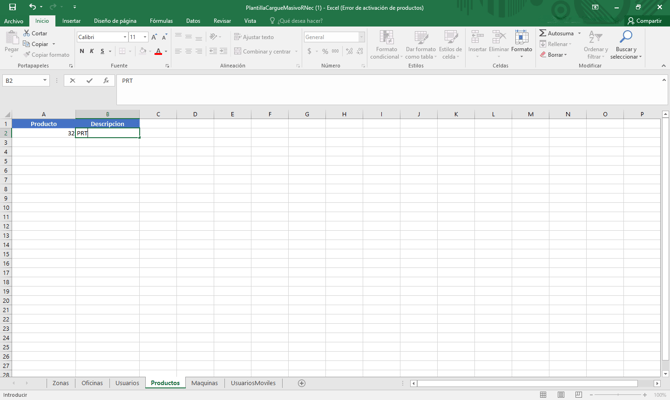Click Buscar y seleccionar magnifier icon

click(x=626, y=41)
